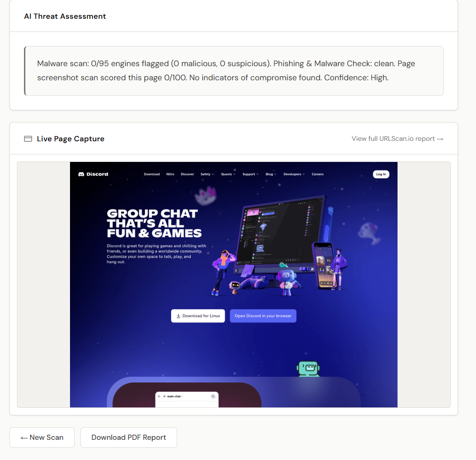Click the Discord logo in captured page
This screenshot has width=476, height=460.
click(93, 174)
